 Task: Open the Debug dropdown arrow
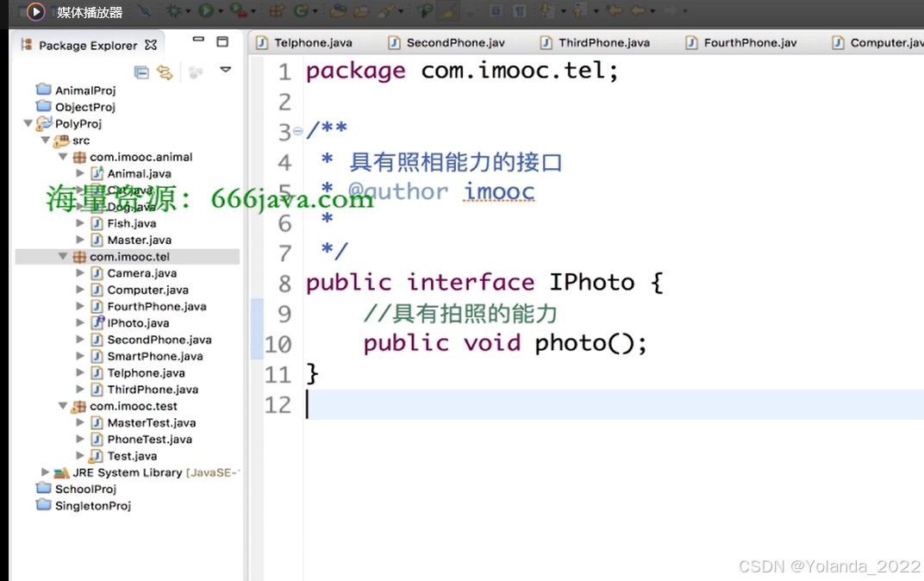point(188,11)
